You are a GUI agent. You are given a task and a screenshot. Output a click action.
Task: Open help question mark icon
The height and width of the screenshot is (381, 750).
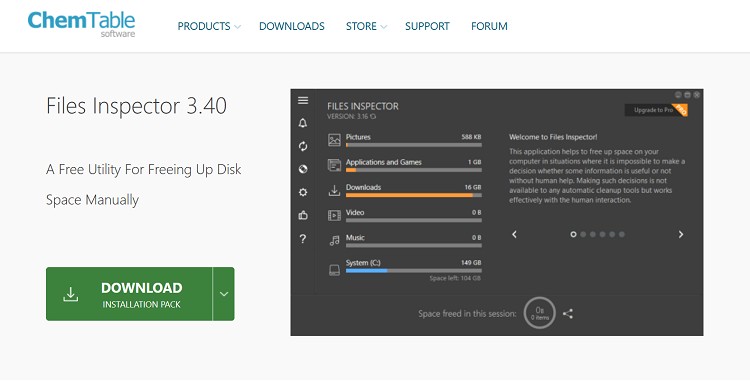tap(303, 239)
